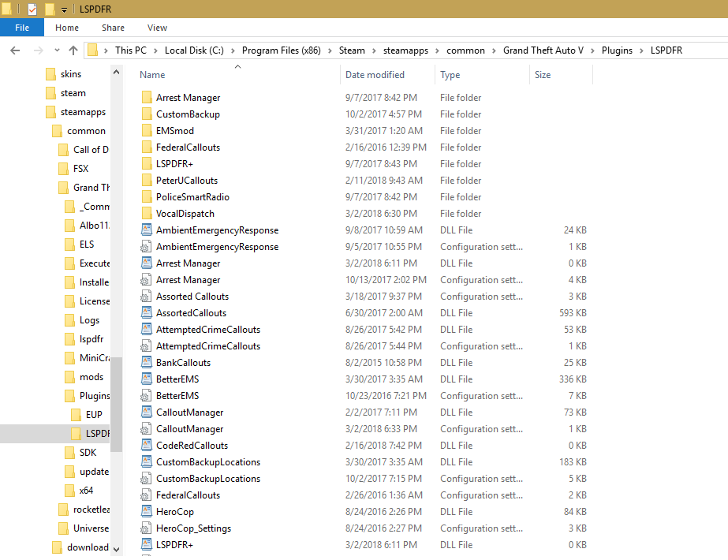Select the Assorted Callouts configuration file icon

coord(146,297)
